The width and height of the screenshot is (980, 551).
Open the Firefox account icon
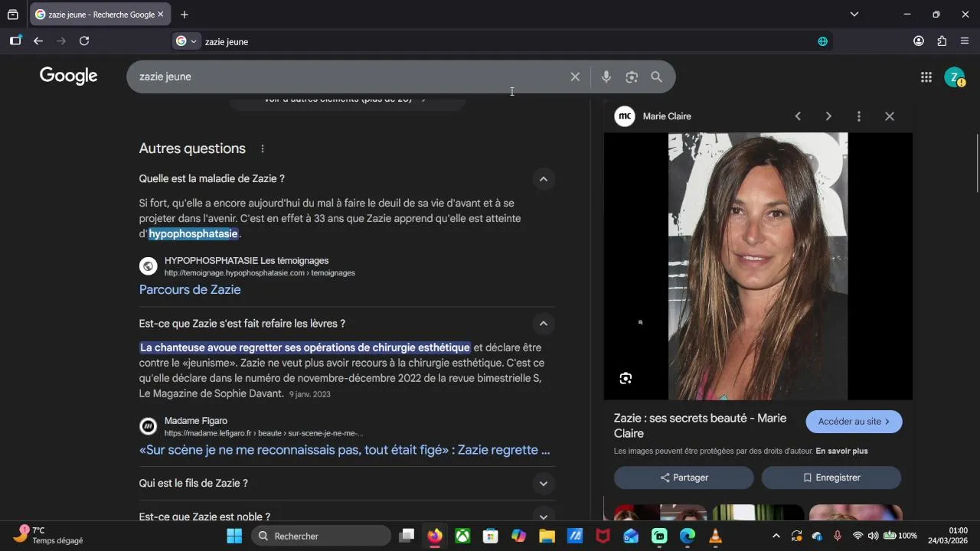[919, 41]
